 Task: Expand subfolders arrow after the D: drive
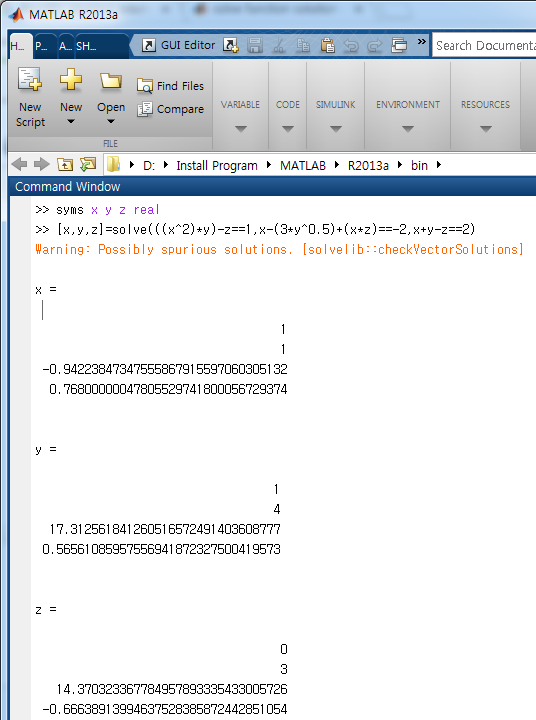pyautogui.click(x=165, y=164)
